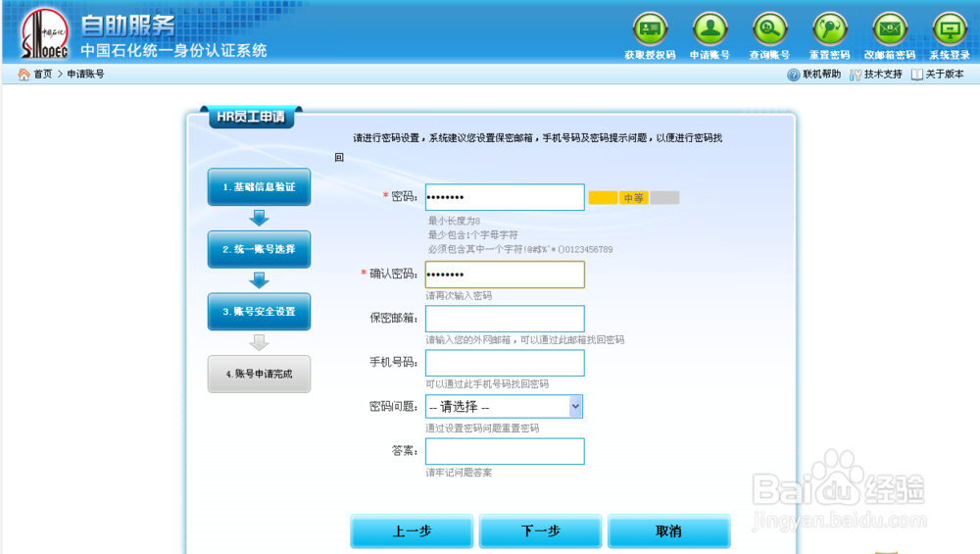Click the 中等 password strength indicator
This screenshot has height=554, width=980.
click(x=634, y=198)
